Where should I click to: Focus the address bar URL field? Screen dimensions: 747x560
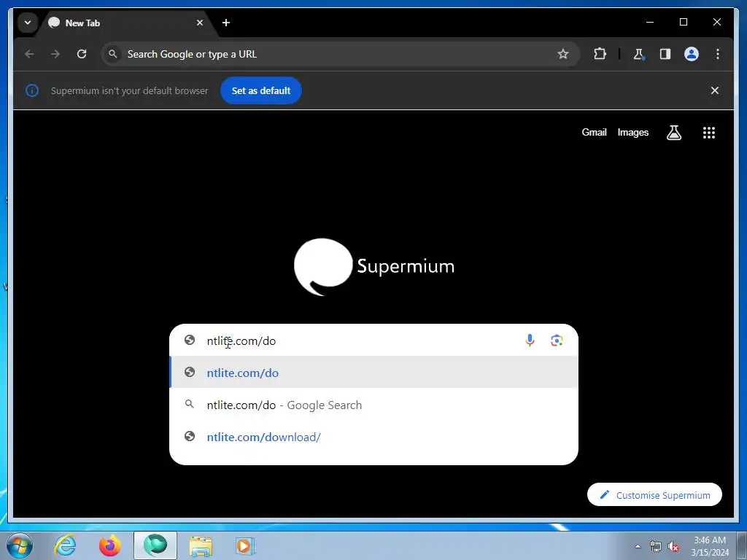(x=341, y=54)
